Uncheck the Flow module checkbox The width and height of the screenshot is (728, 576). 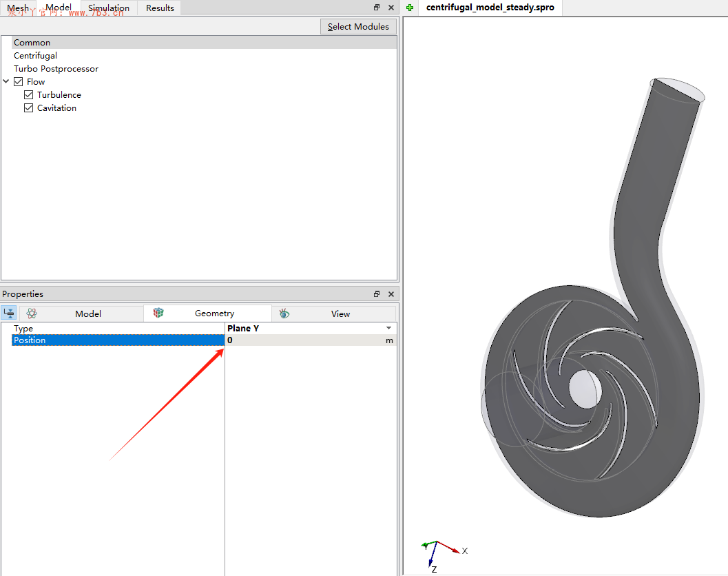(x=19, y=82)
